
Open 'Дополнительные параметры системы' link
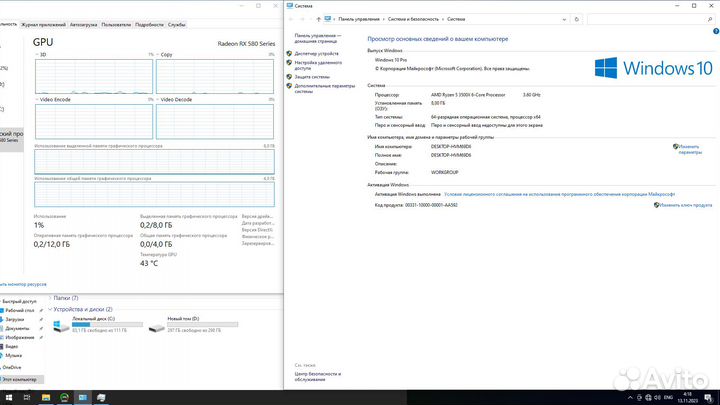coord(325,89)
